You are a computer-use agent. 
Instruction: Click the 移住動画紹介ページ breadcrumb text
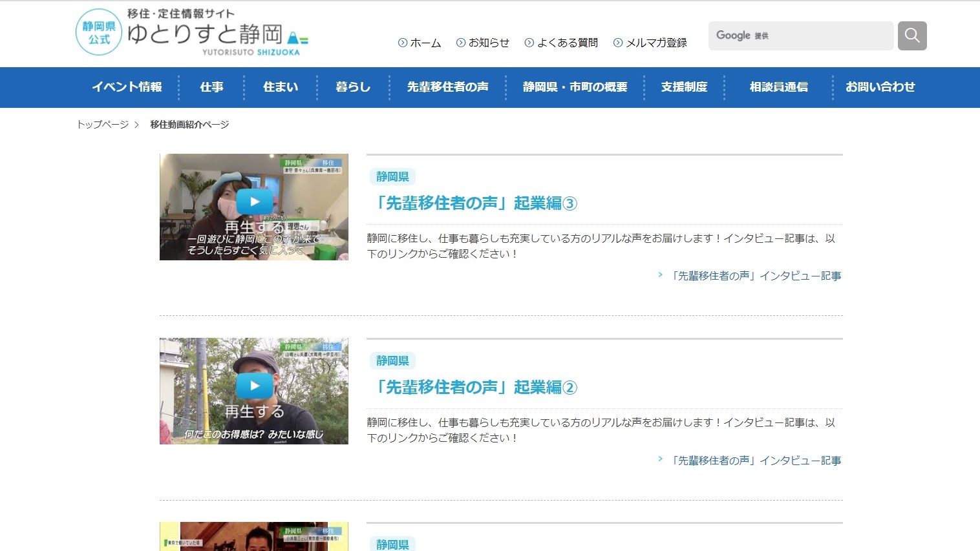pos(189,125)
